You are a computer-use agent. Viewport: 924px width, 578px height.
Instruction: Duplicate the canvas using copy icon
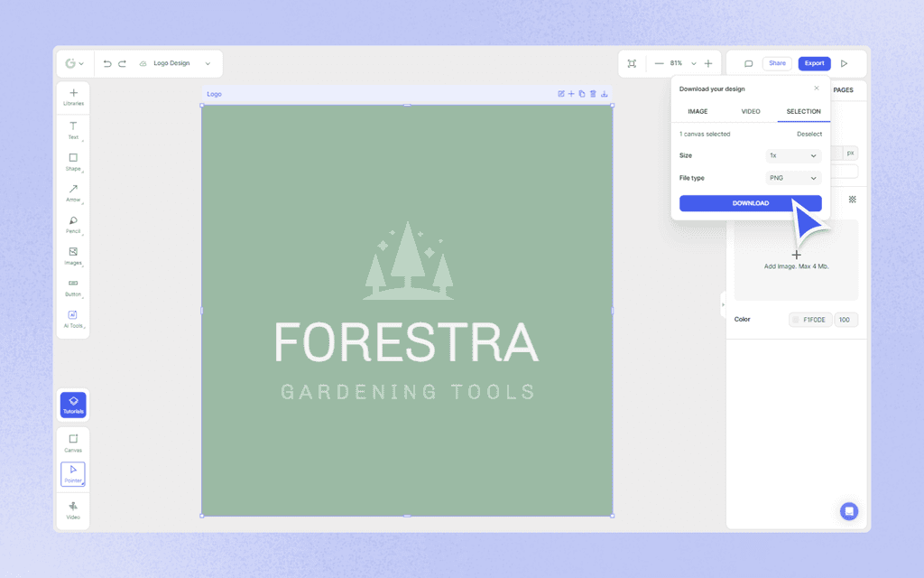[582, 93]
